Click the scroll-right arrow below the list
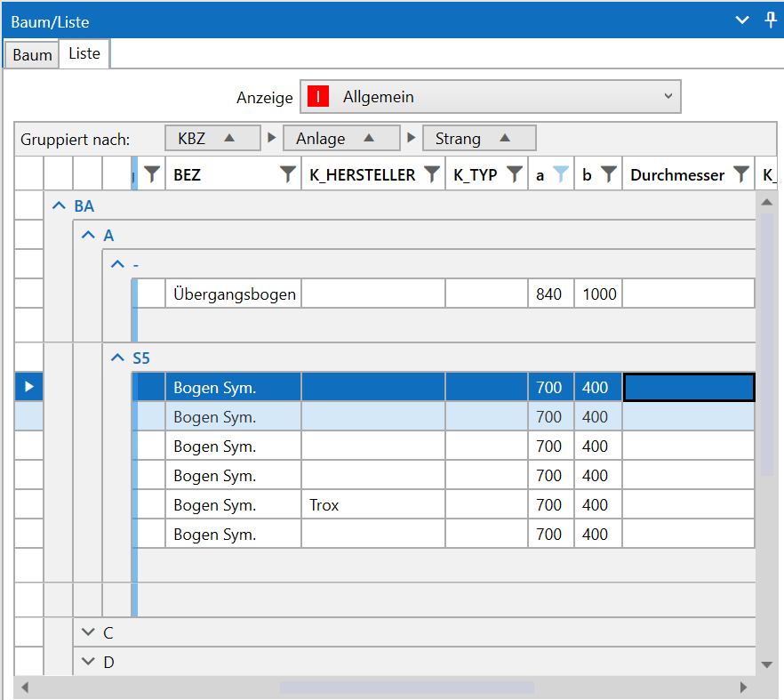This screenshot has height=700, width=784. click(x=743, y=688)
